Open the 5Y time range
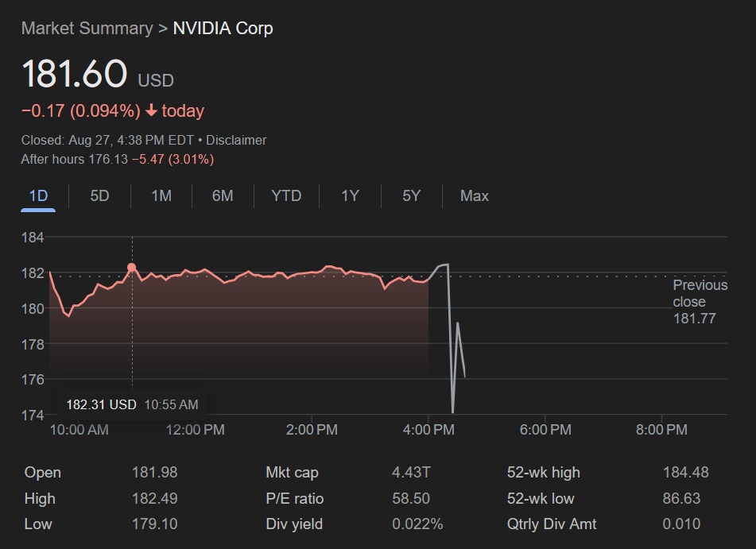This screenshot has height=549, width=756. (x=411, y=195)
